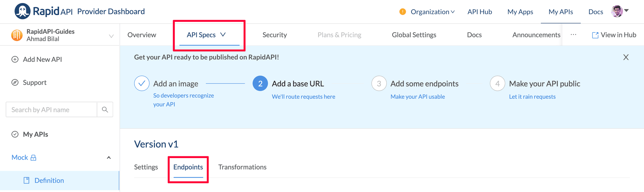Click the RapidAPI octopus logo
This screenshot has height=192, width=644.
22,11
